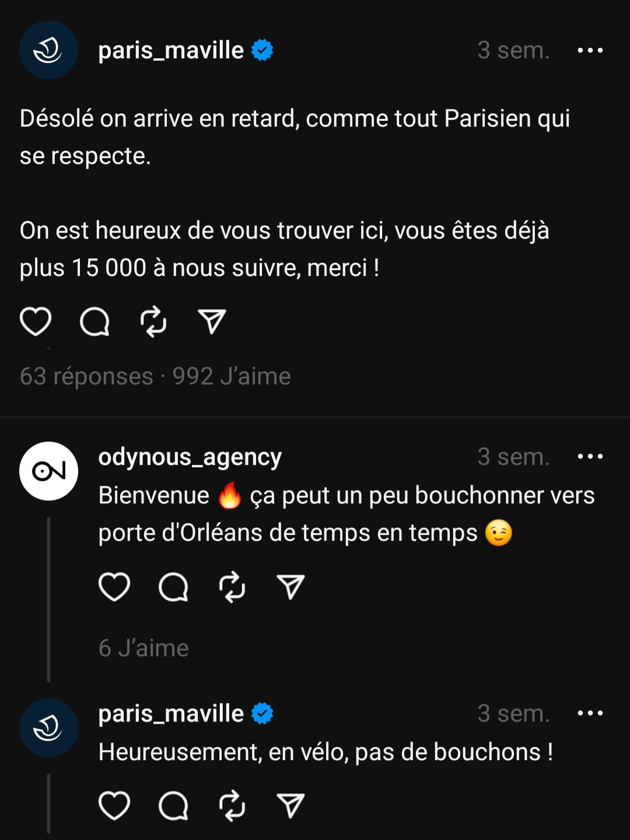Open the odynous_agency avatar thumbnail
Screen dimensions: 630x840
48,471
